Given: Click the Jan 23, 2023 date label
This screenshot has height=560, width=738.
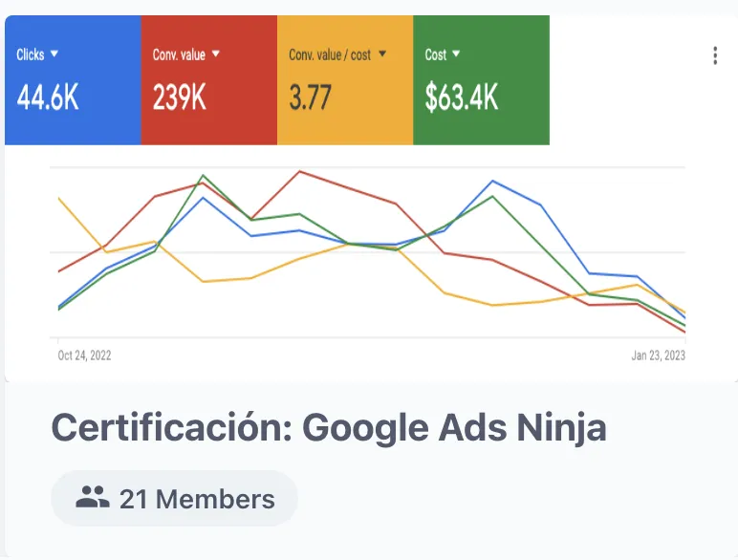Looking at the screenshot, I should (x=658, y=355).
